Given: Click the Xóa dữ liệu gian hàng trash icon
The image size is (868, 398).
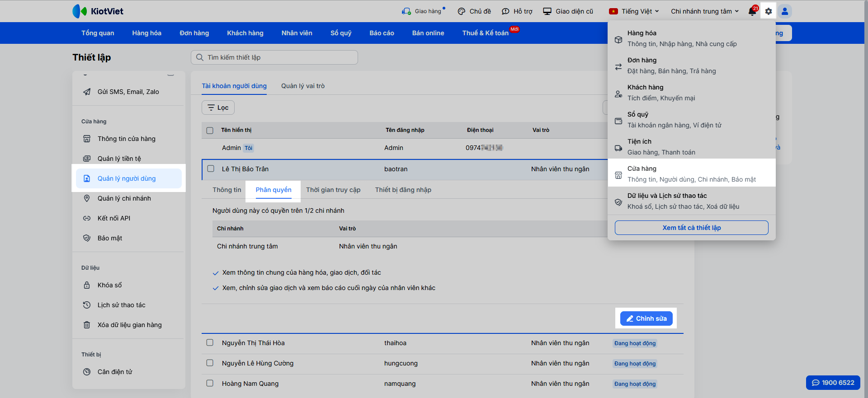Looking at the screenshot, I should click(x=87, y=325).
